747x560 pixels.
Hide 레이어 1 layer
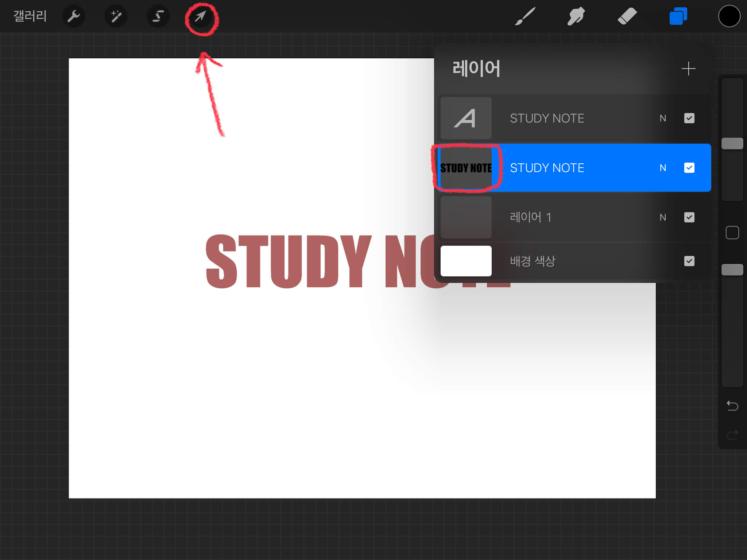tap(689, 217)
